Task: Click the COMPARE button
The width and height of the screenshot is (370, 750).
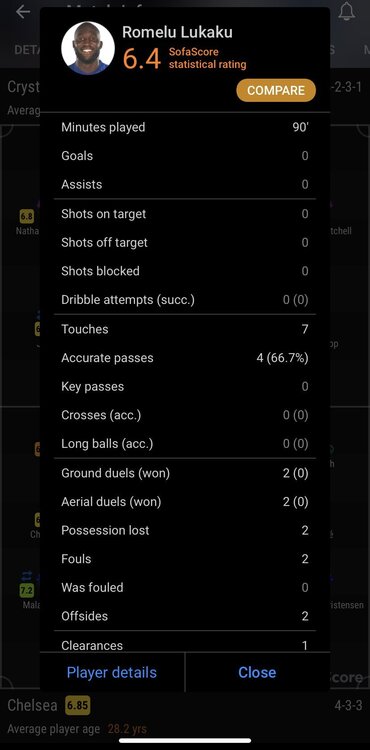Action: [276, 90]
